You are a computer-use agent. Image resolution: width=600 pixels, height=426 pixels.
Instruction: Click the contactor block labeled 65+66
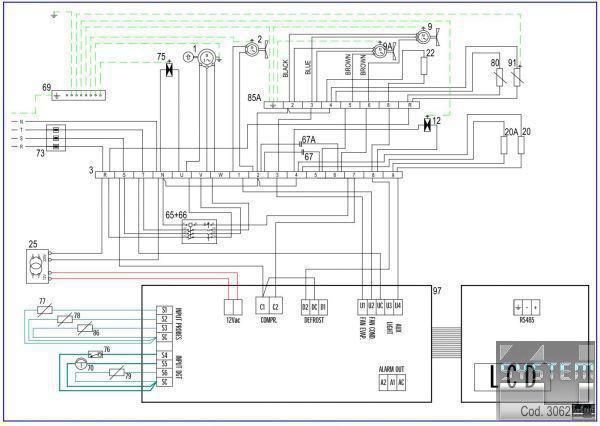197,232
